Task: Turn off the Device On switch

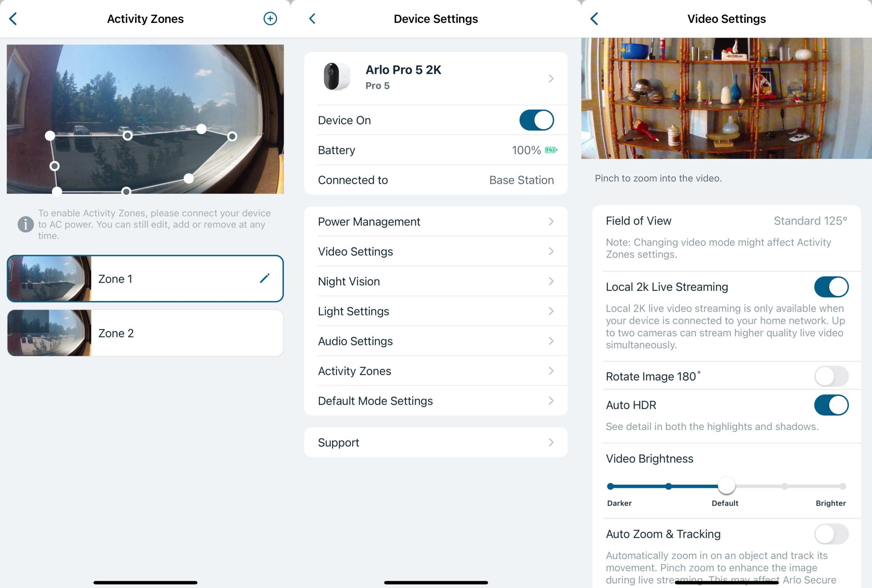Action: (x=536, y=120)
